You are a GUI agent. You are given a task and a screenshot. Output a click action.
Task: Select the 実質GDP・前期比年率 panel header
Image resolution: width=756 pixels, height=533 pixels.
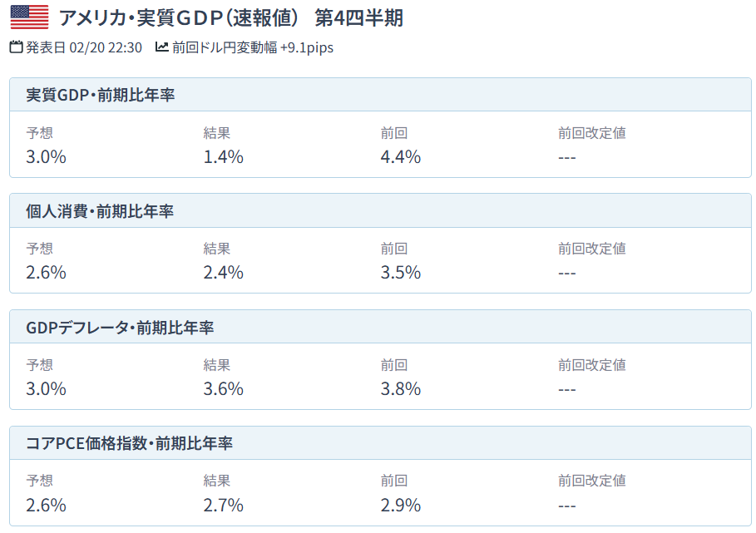point(380,95)
